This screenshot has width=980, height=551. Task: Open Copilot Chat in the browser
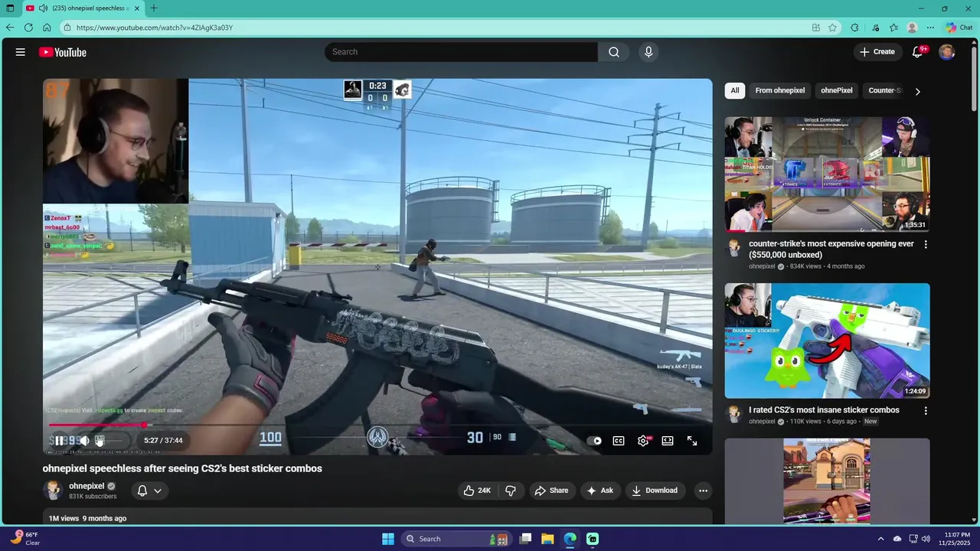(x=959, y=28)
